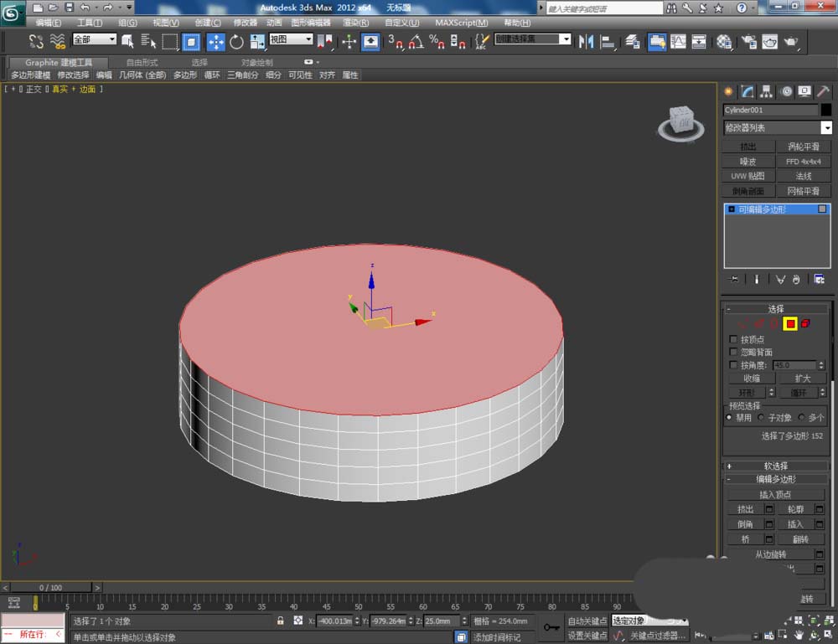The height and width of the screenshot is (644, 838).
Task: Click the black object color swatch
Action: click(826, 110)
